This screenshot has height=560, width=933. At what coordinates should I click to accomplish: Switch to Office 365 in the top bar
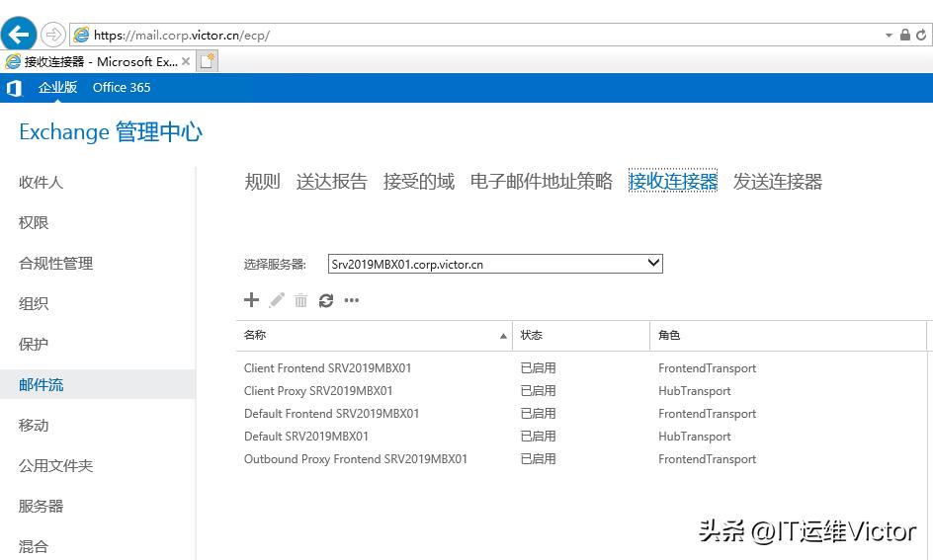click(x=122, y=87)
